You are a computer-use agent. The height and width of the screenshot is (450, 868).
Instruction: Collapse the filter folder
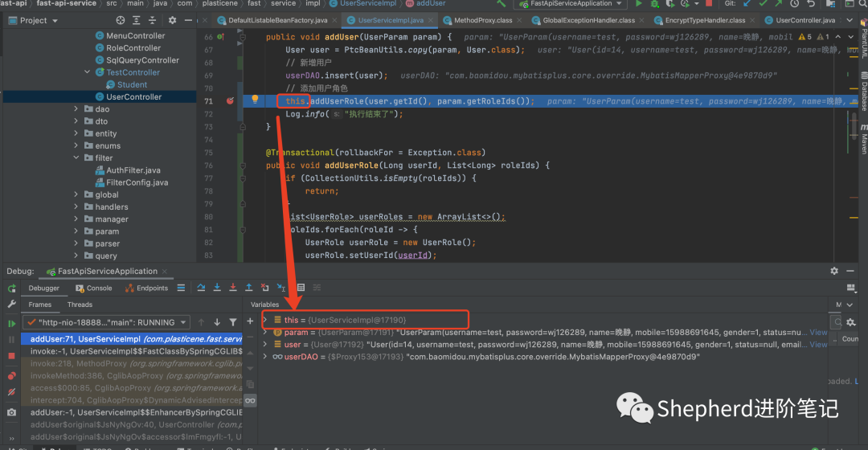pos(76,157)
